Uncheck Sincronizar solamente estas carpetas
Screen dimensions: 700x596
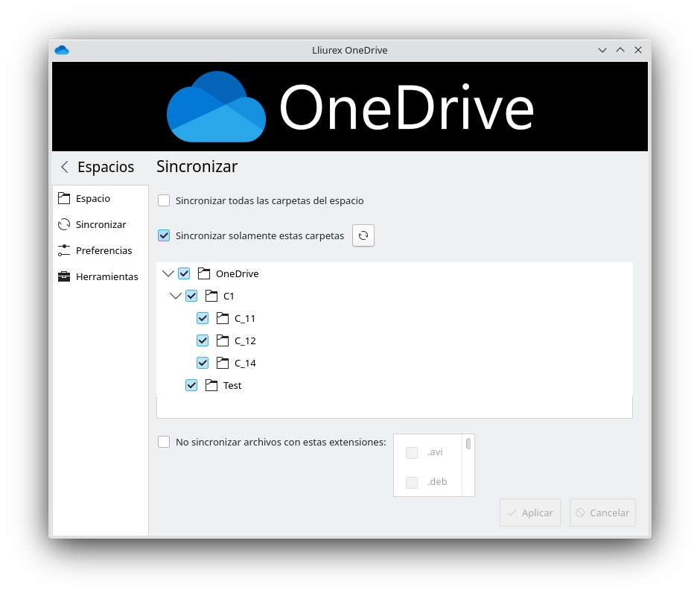point(164,235)
